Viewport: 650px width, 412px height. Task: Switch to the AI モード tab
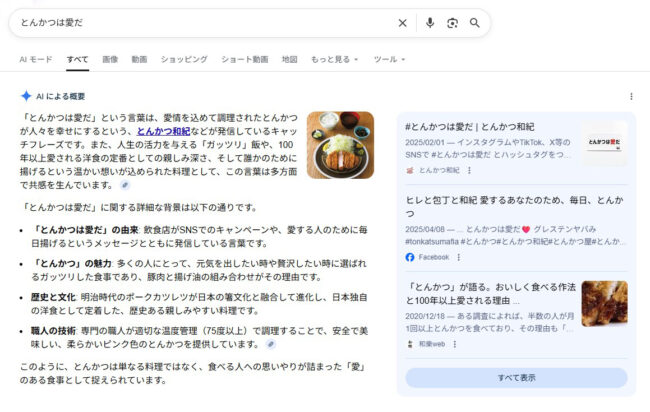(x=36, y=59)
